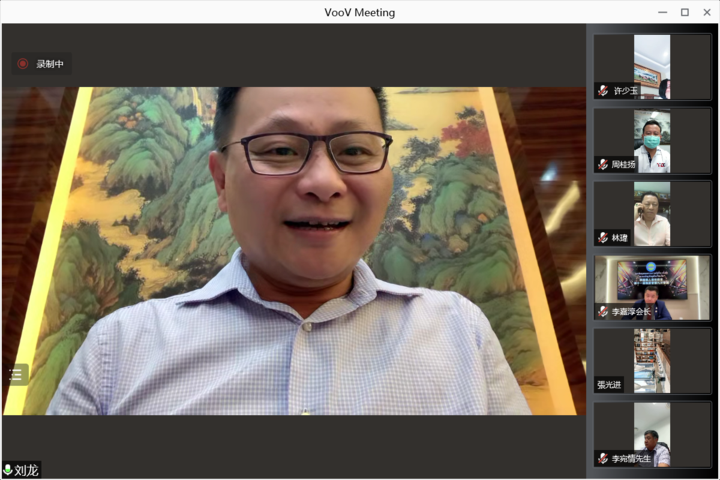Click the main speaker video area

coord(294,250)
